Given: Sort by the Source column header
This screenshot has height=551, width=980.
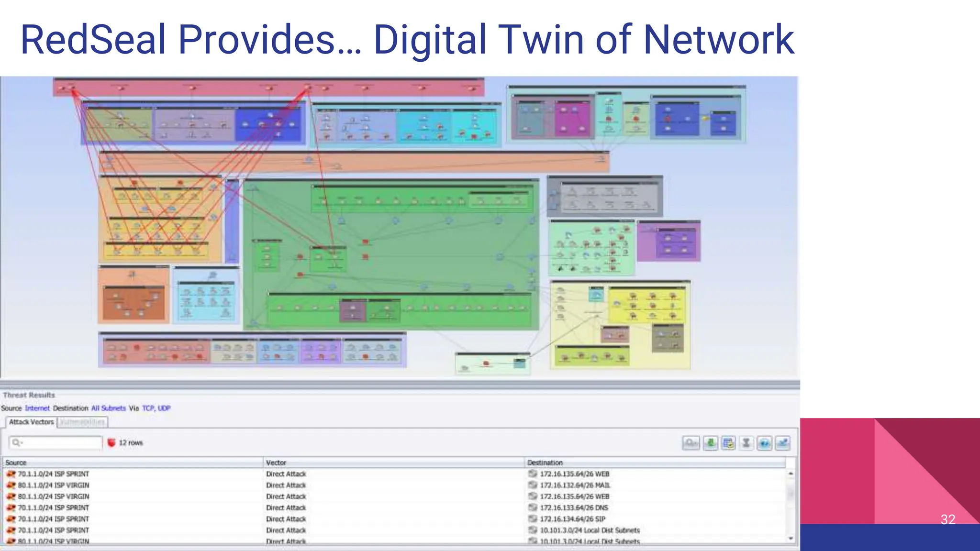Looking at the screenshot, I should (x=133, y=463).
